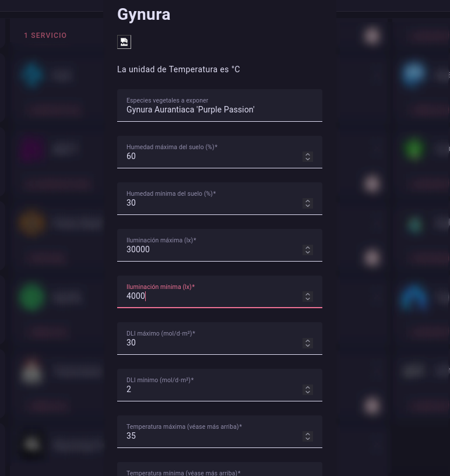Click the Humedad máxima del suelo stepper
The width and height of the screenshot is (450, 476).
308,156
